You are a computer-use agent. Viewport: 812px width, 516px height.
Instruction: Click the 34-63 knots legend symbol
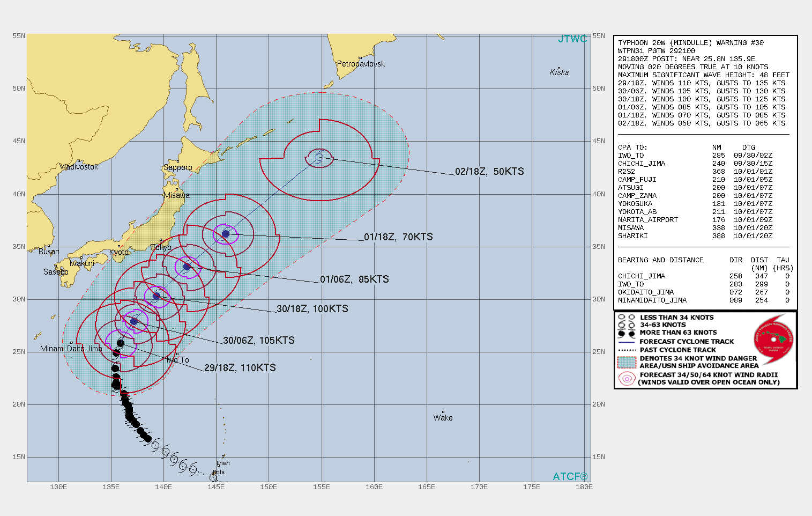pyautogui.click(x=626, y=325)
